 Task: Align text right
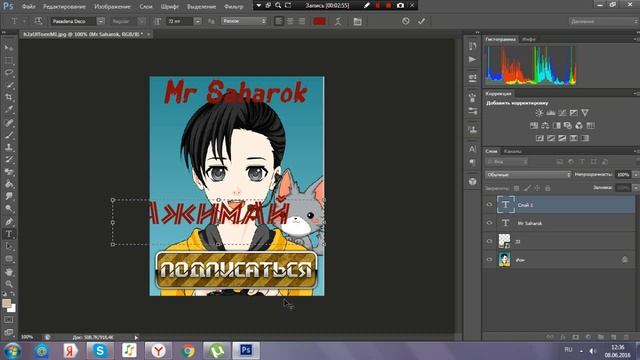point(302,21)
